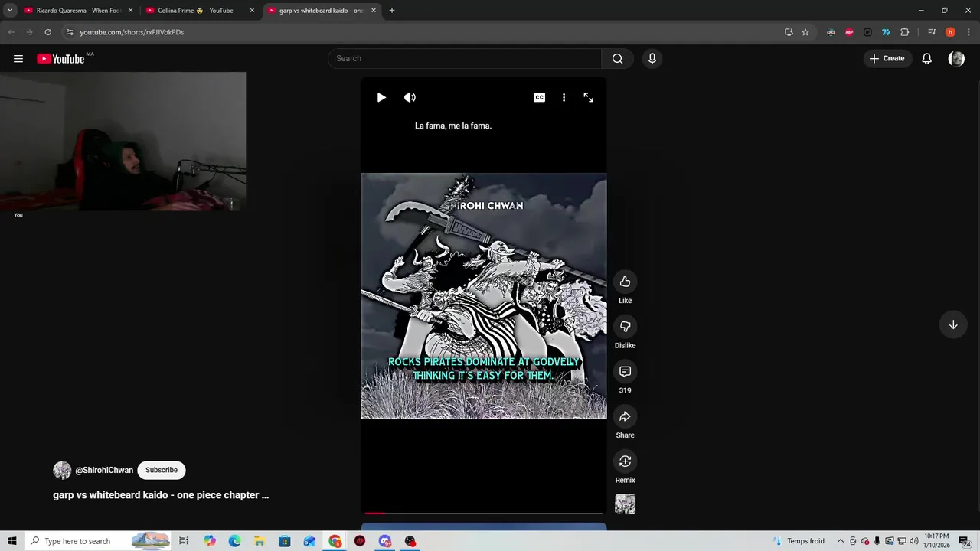Play the paused Shorts video
Image resolution: width=980 pixels, height=551 pixels.
pos(381,97)
